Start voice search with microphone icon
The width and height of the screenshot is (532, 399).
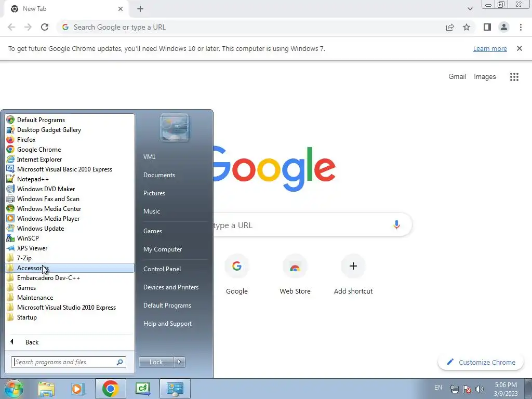point(396,224)
